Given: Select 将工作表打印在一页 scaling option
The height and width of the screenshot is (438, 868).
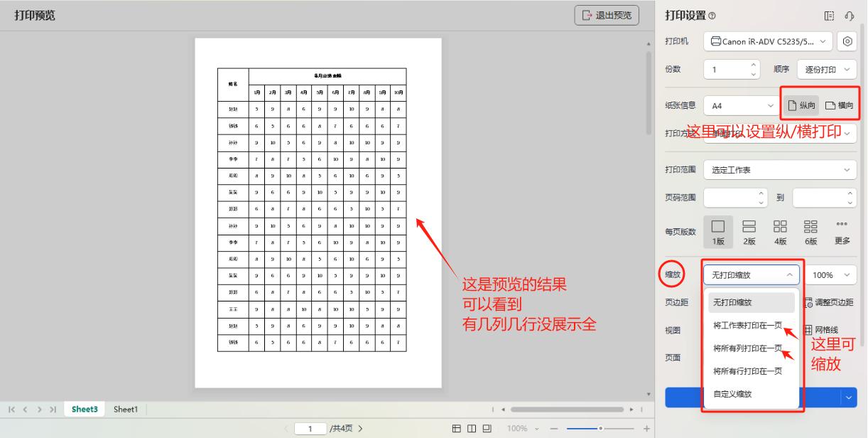Looking at the screenshot, I should 752,326.
